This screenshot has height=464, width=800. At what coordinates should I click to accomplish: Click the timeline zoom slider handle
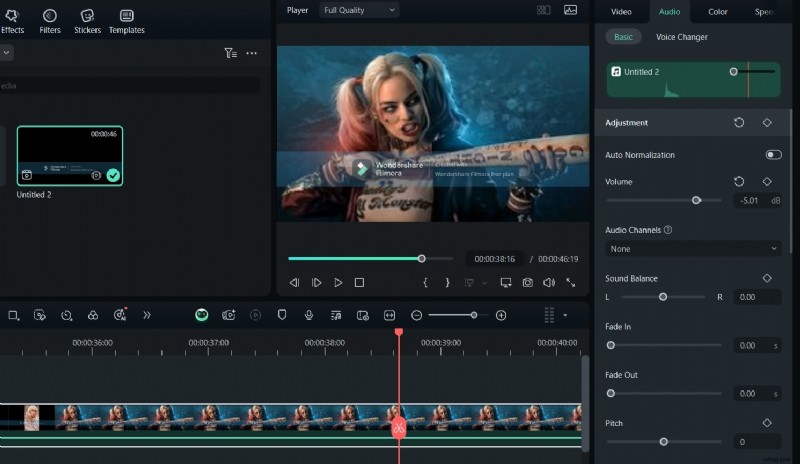[474, 315]
